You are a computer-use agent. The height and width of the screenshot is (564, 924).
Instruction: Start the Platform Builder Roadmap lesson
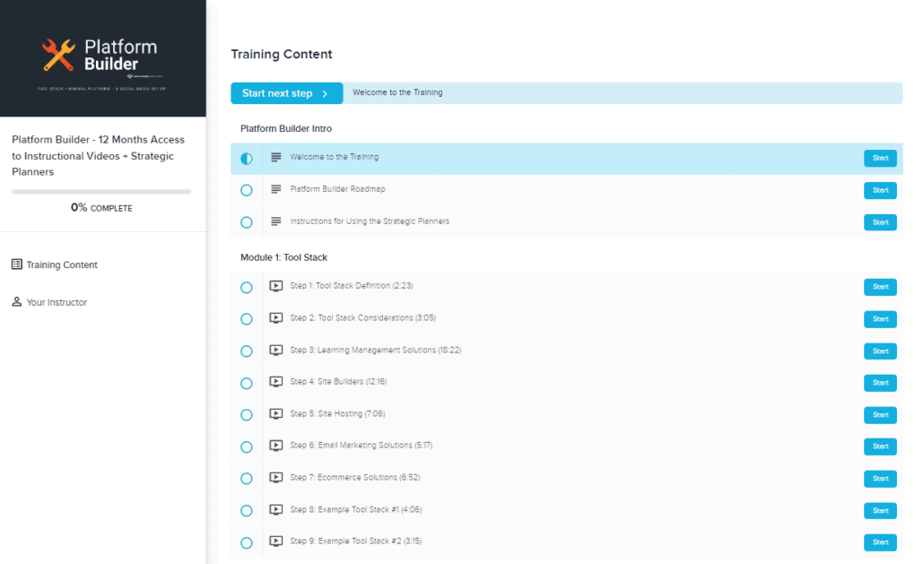(880, 190)
